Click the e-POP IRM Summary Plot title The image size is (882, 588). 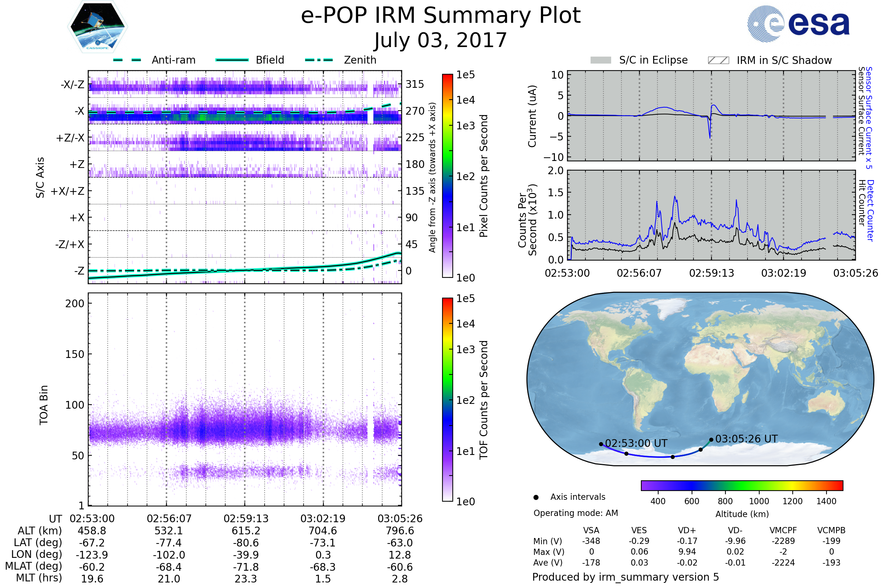441,16
